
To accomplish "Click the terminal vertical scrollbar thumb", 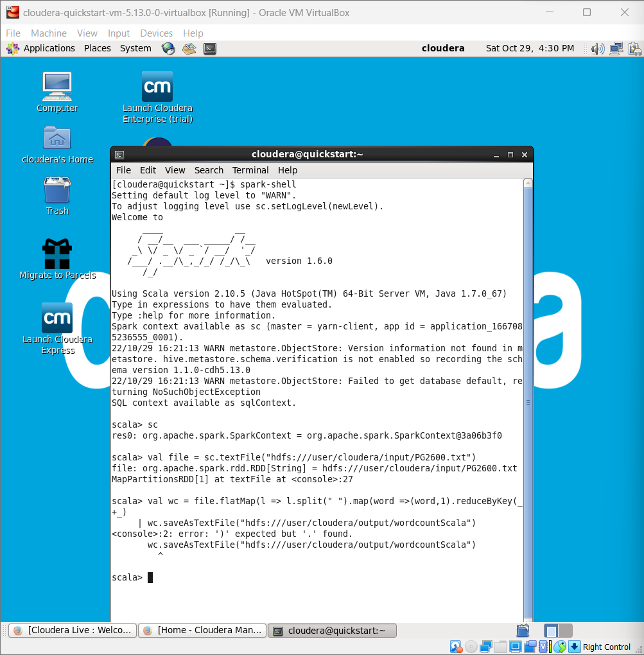I will (x=528, y=403).
